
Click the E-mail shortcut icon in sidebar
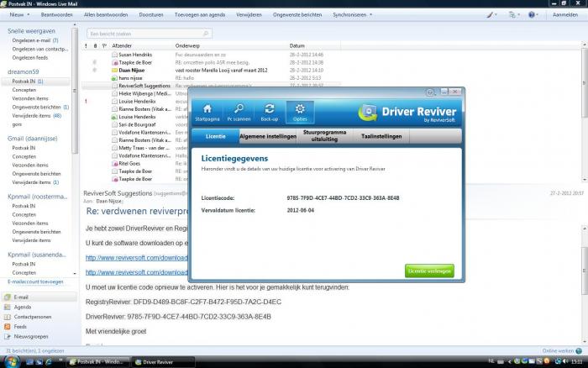coord(7,297)
